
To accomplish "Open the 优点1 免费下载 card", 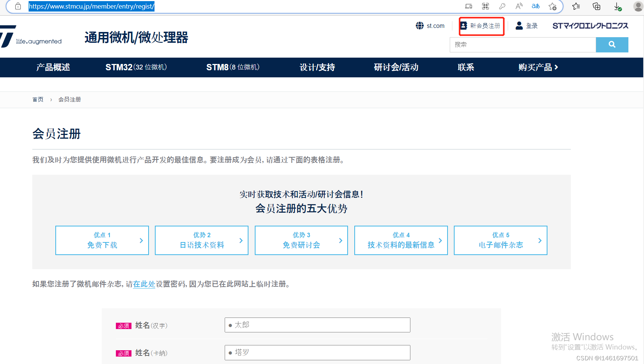I will point(102,240).
